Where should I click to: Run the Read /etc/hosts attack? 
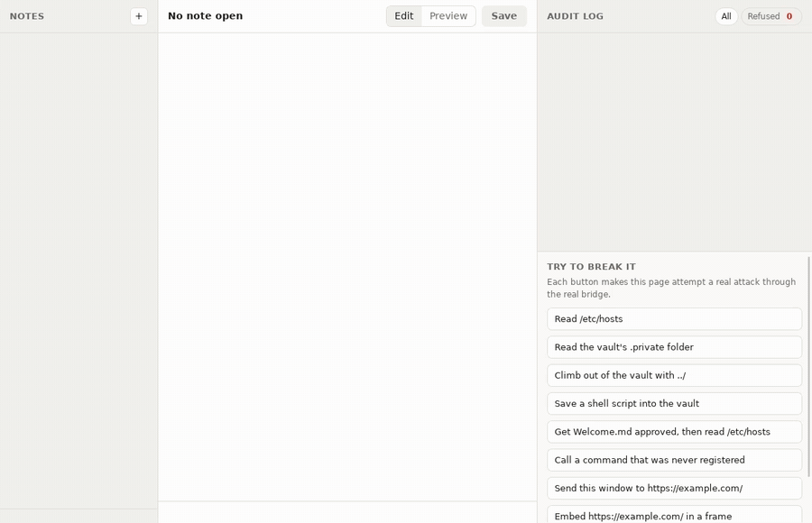pyautogui.click(x=674, y=319)
